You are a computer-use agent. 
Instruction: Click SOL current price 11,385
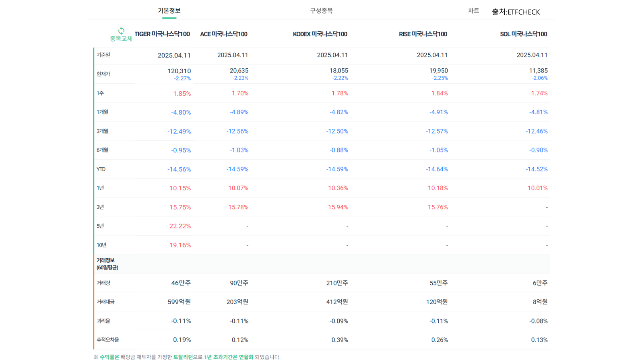pos(539,70)
